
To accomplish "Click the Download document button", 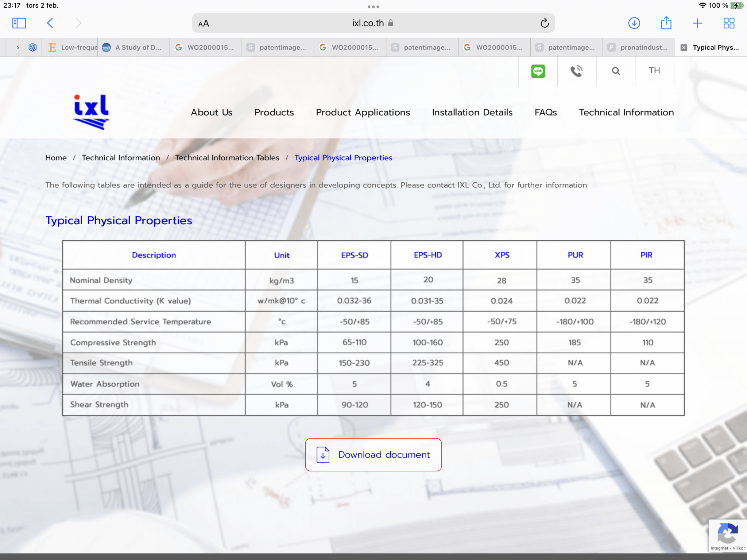I will pyautogui.click(x=373, y=455).
